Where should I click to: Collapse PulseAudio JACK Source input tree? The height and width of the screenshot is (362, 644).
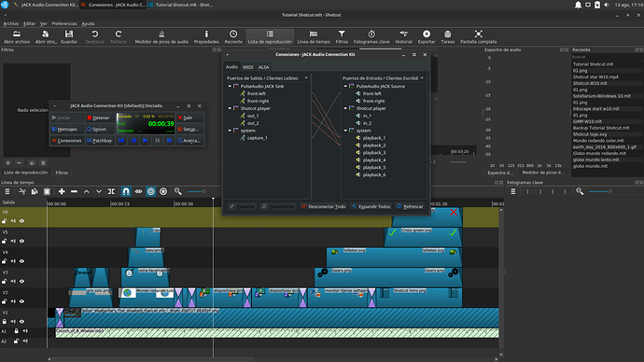[x=345, y=86]
